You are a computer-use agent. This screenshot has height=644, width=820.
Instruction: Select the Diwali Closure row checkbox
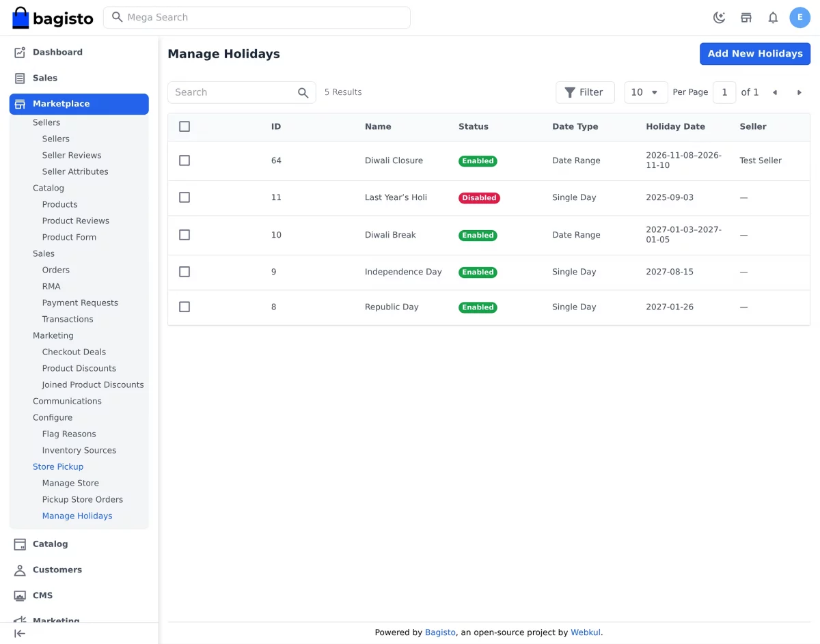pyautogui.click(x=184, y=160)
